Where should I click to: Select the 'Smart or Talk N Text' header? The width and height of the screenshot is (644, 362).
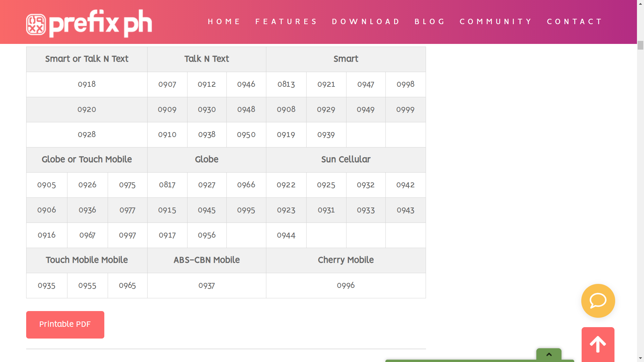pos(87,59)
